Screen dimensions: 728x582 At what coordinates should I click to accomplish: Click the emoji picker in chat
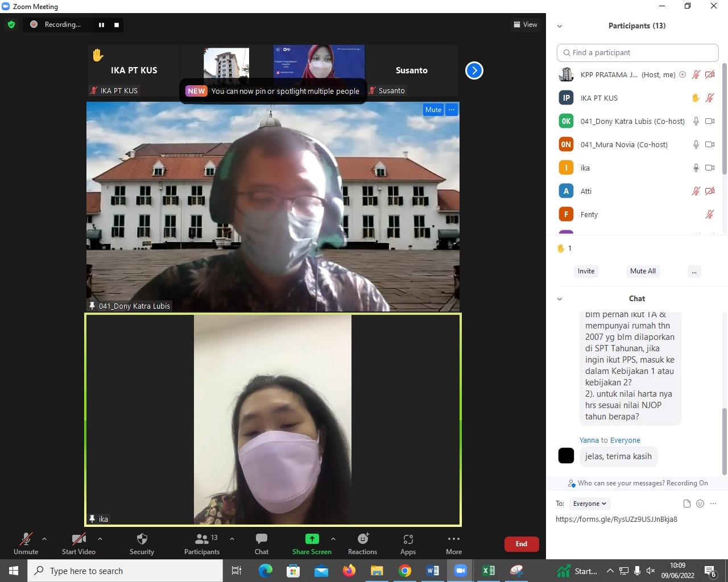pos(700,504)
